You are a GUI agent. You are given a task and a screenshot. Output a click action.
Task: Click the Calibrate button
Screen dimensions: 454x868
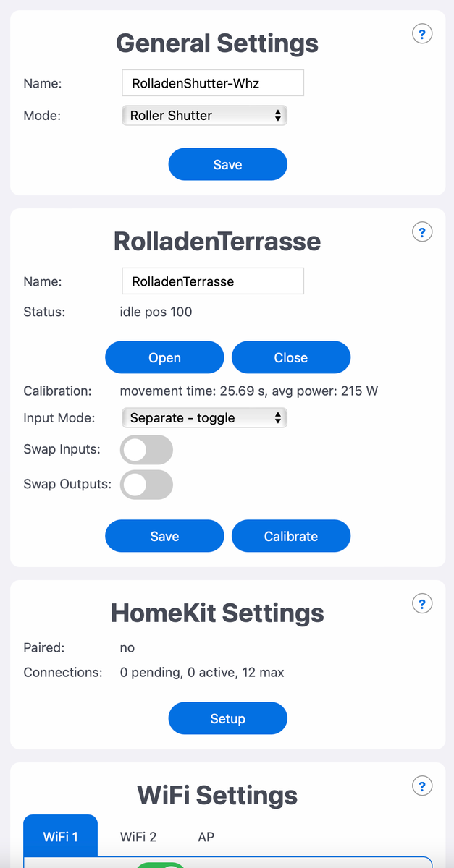291,536
